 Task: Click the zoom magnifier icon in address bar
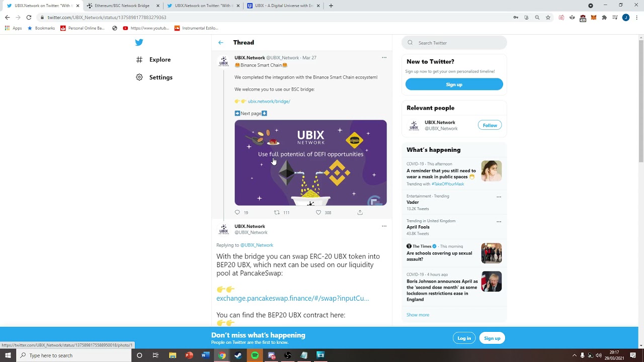(x=537, y=18)
